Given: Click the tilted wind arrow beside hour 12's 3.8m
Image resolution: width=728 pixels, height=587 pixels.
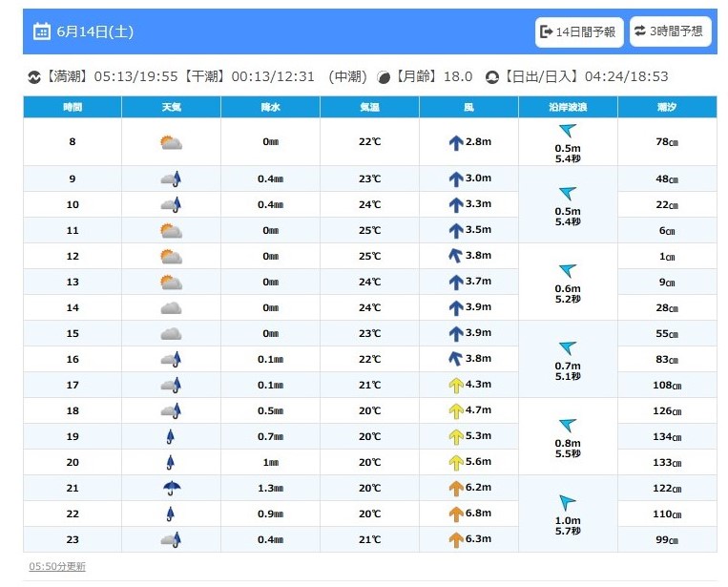Looking at the screenshot, I should tap(455, 256).
